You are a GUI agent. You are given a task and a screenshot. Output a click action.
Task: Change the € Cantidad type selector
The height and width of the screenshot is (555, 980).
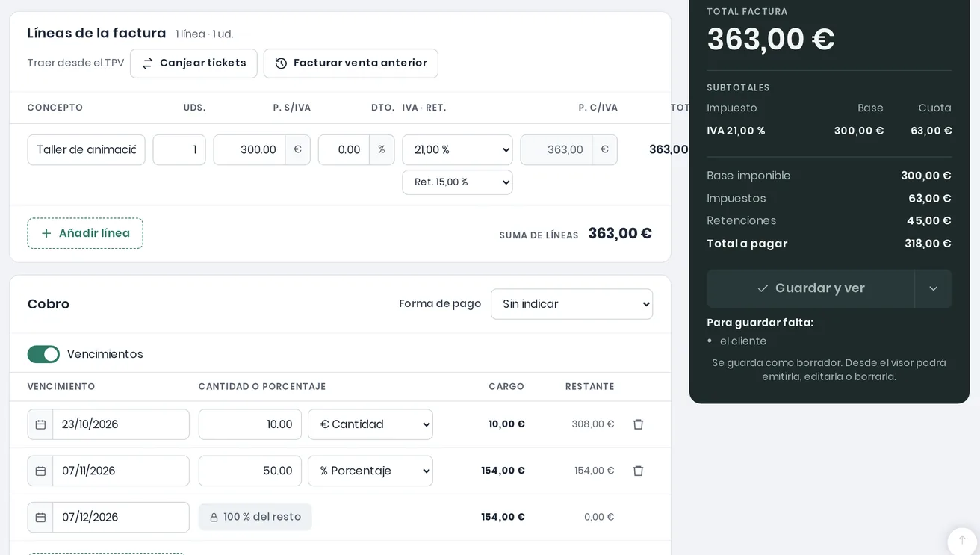tap(370, 424)
